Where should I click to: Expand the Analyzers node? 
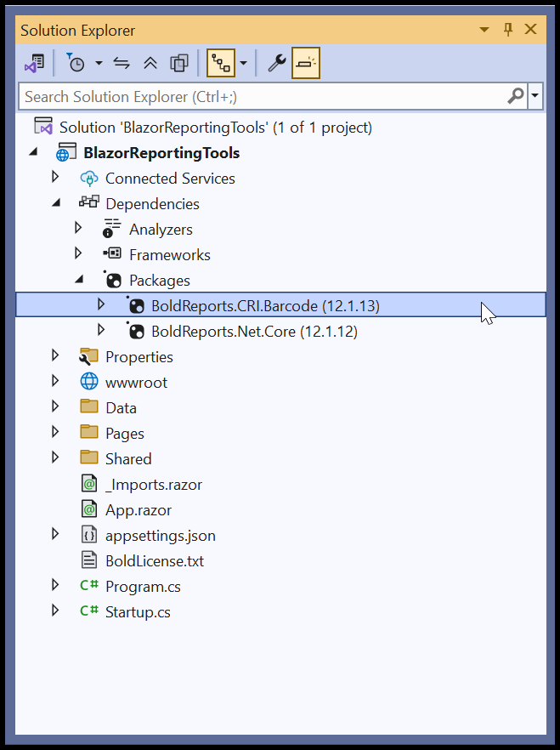(x=78, y=228)
